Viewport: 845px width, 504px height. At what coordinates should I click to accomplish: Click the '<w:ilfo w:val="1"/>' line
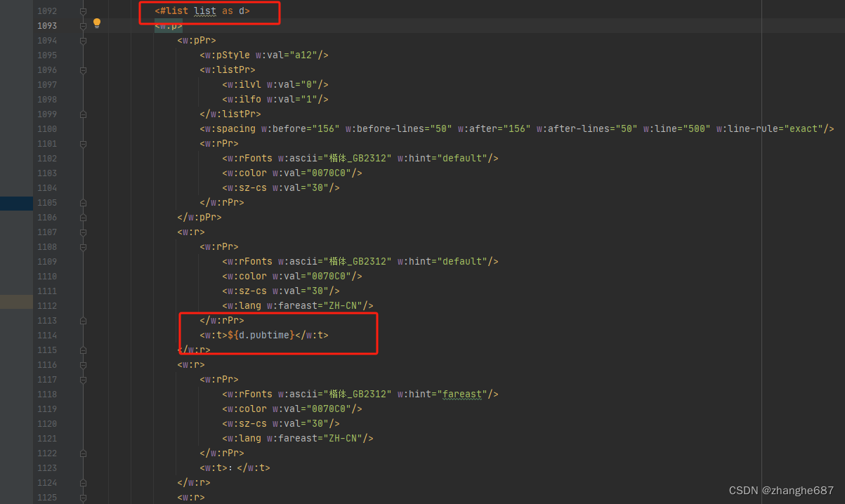point(275,100)
